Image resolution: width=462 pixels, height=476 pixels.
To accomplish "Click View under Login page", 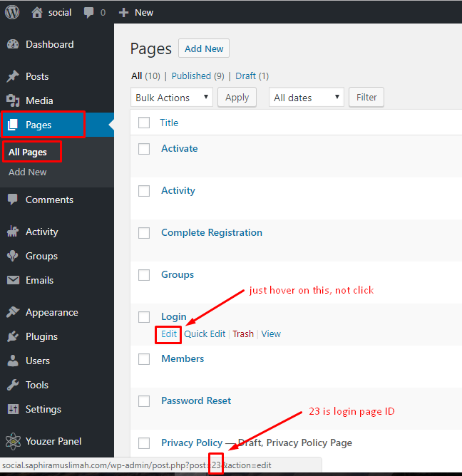I will [271, 334].
